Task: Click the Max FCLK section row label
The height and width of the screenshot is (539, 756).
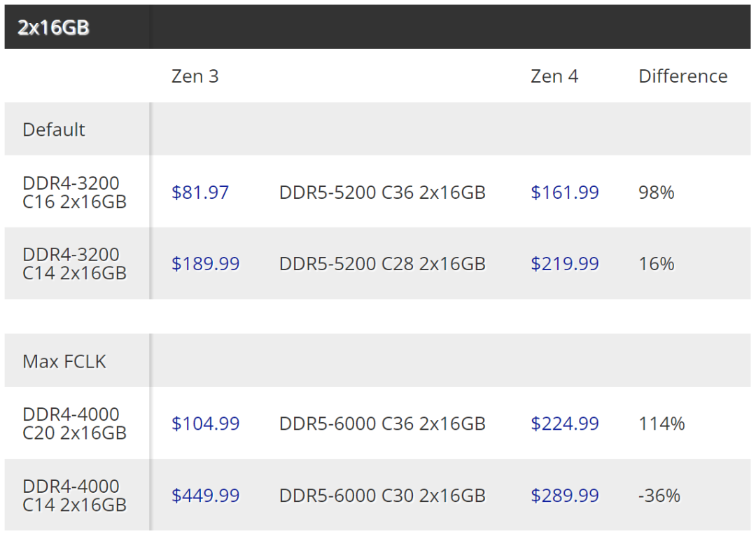Action: 64,361
